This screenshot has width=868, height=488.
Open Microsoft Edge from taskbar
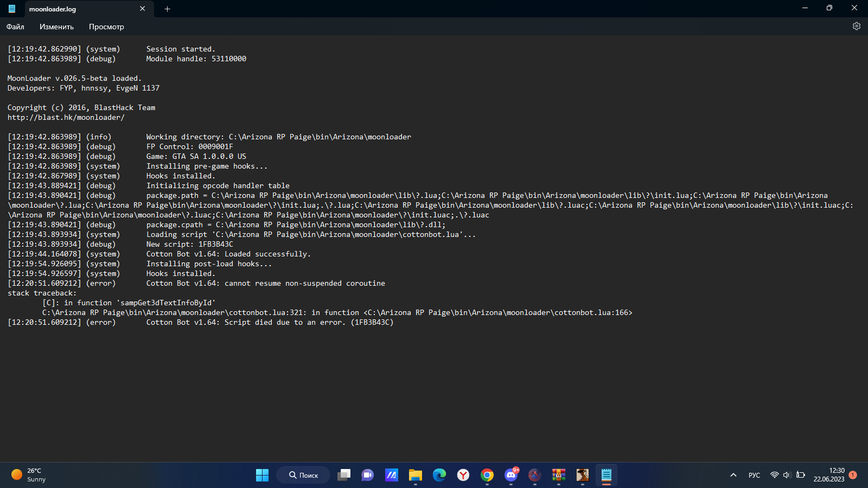(x=439, y=475)
